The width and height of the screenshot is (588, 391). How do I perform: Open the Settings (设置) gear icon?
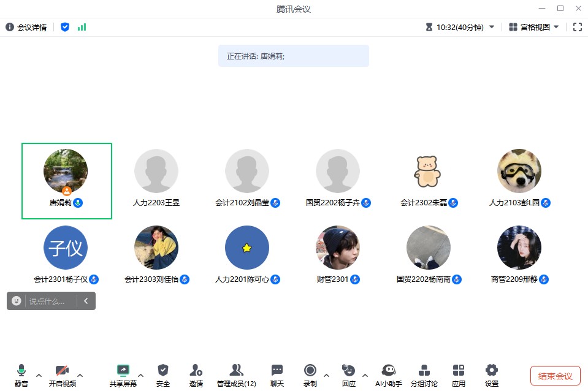[491, 370]
